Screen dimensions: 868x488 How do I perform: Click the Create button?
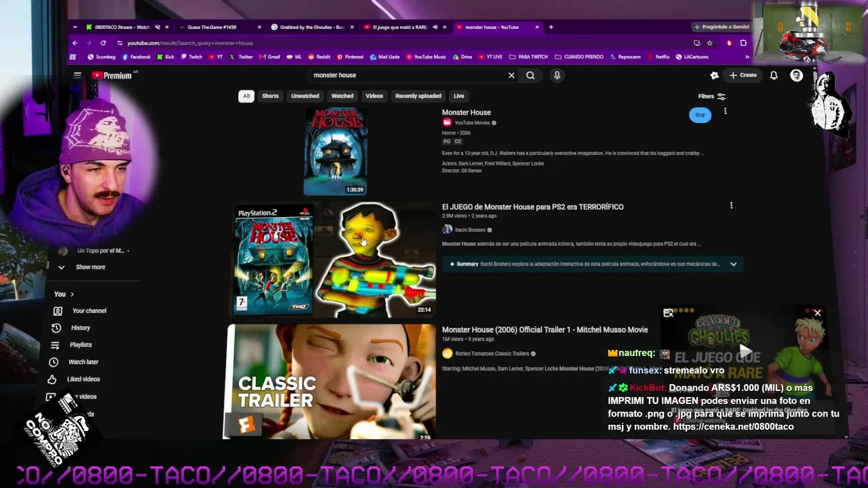pyautogui.click(x=743, y=75)
